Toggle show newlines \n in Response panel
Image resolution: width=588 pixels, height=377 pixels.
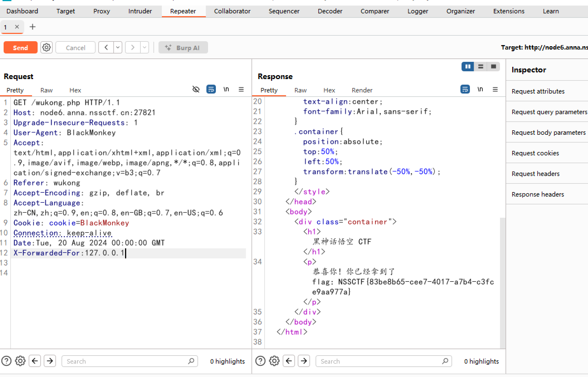click(480, 89)
